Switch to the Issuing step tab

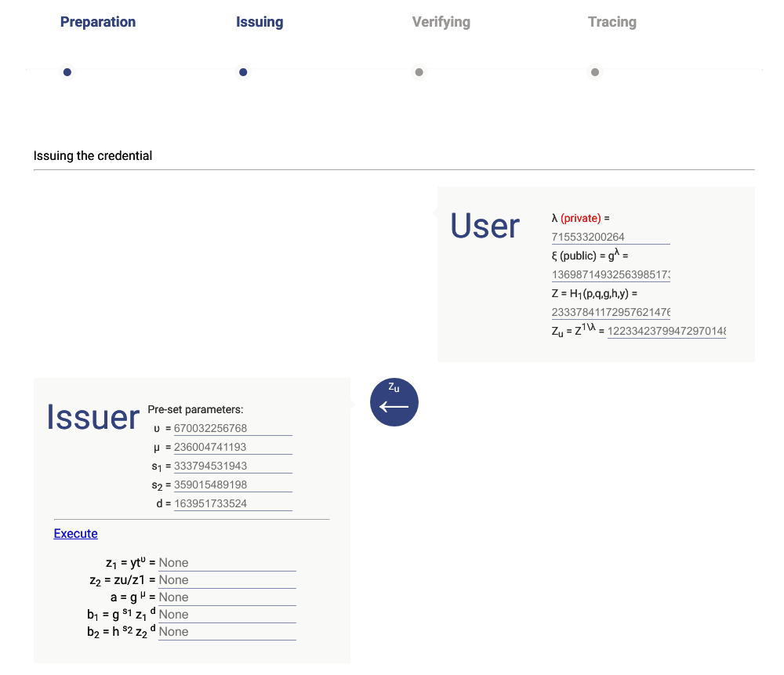260,22
